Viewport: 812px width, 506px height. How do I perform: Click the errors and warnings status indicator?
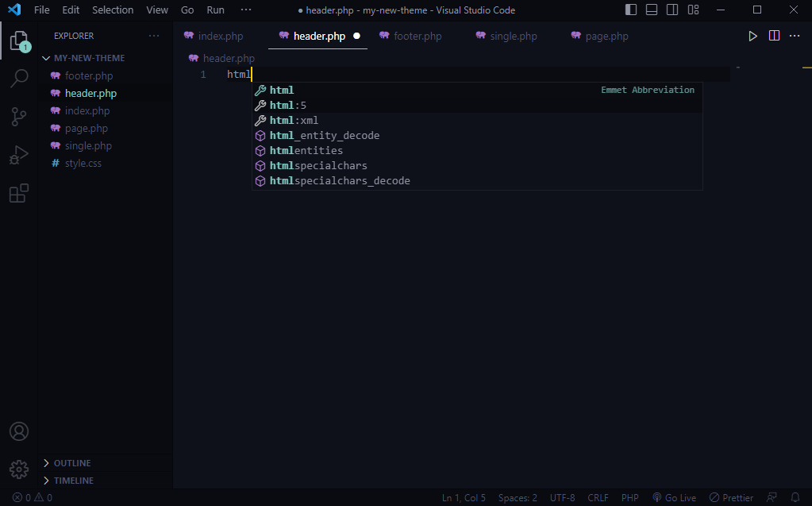pos(32,498)
